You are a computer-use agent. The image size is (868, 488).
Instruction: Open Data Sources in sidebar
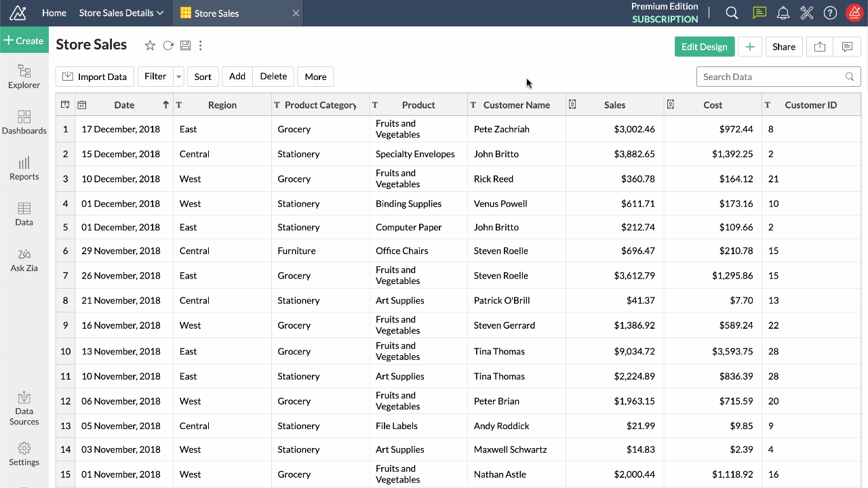(24, 408)
